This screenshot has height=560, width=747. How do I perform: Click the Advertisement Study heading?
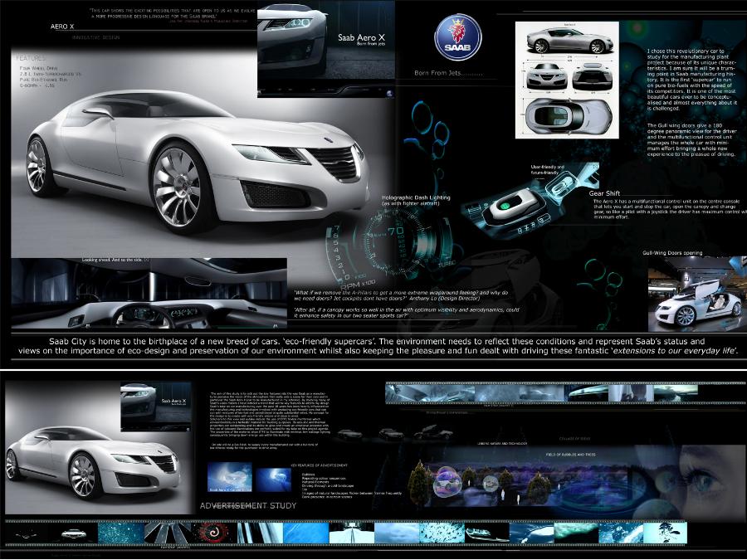coord(248,505)
